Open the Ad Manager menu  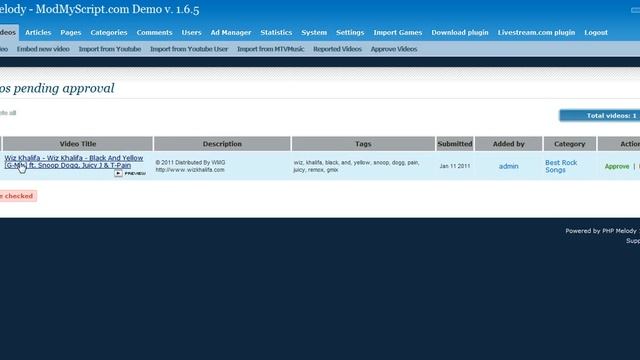[231, 32]
